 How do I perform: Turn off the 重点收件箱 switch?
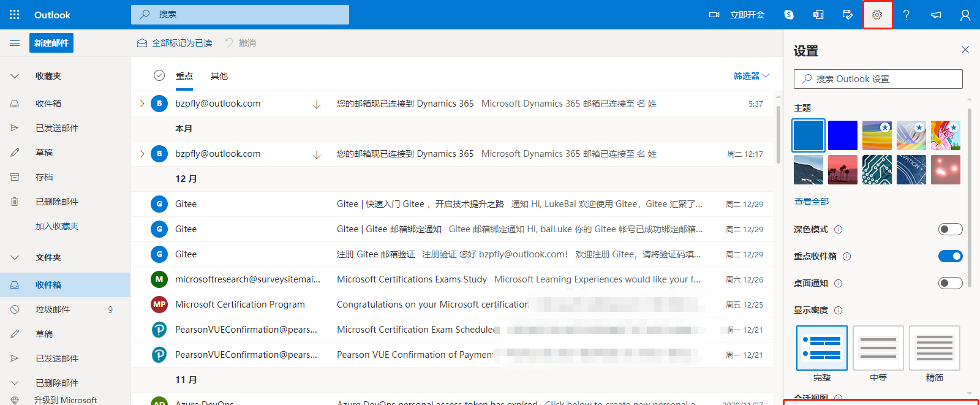click(x=951, y=256)
